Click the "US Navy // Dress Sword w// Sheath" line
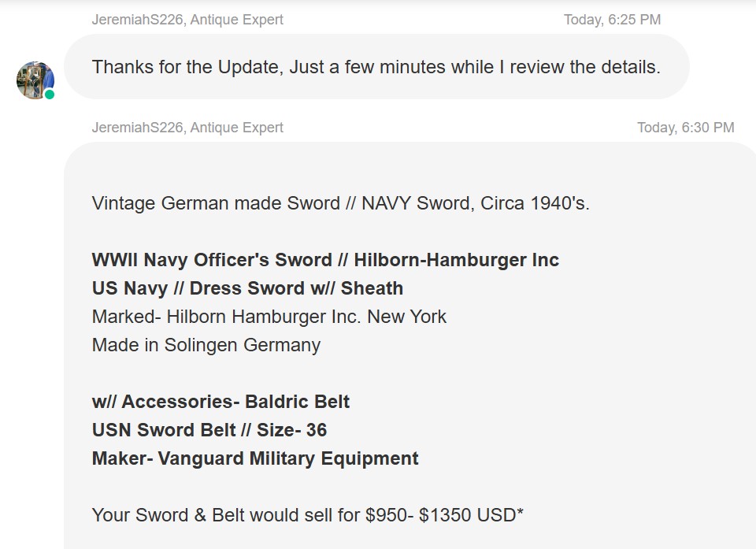Screen dimensions: 756x549 tap(247, 288)
